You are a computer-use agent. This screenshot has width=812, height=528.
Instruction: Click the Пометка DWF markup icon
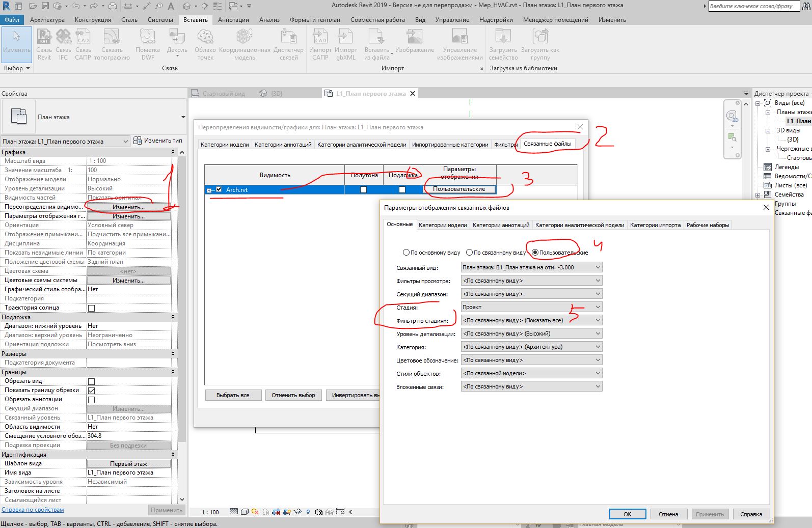(x=148, y=37)
